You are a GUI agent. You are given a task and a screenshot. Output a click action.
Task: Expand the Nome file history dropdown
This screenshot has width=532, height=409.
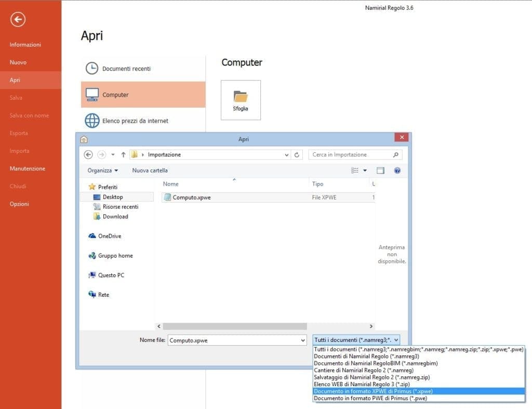coord(303,340)
